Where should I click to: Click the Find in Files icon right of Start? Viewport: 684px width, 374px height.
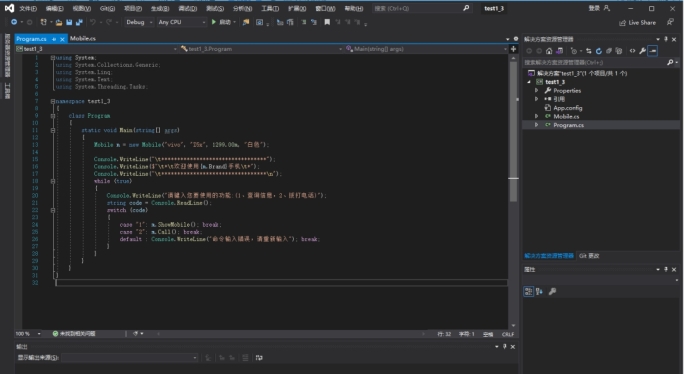pos(246,22)
